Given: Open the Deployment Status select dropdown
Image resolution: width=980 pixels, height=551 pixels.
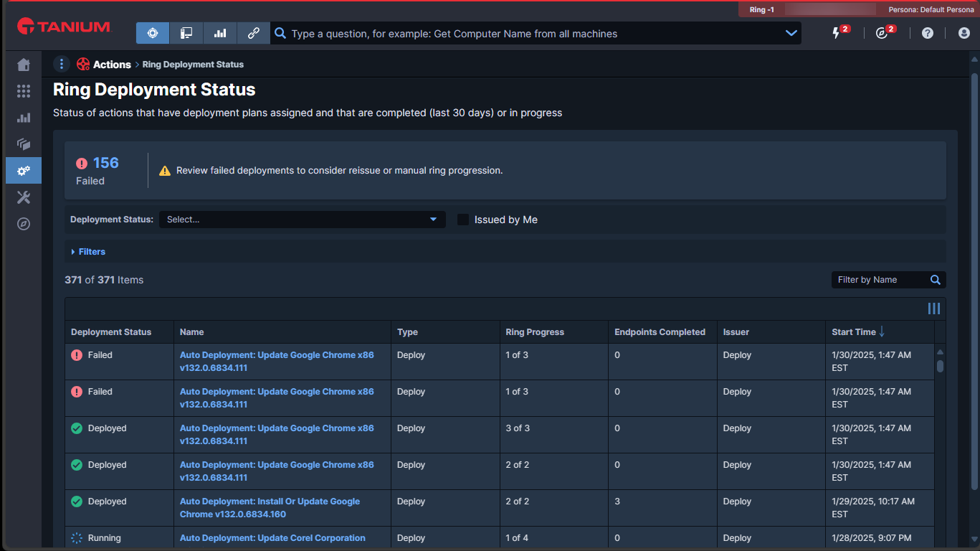Looking at the screenshot, I should tap(302, 220).
